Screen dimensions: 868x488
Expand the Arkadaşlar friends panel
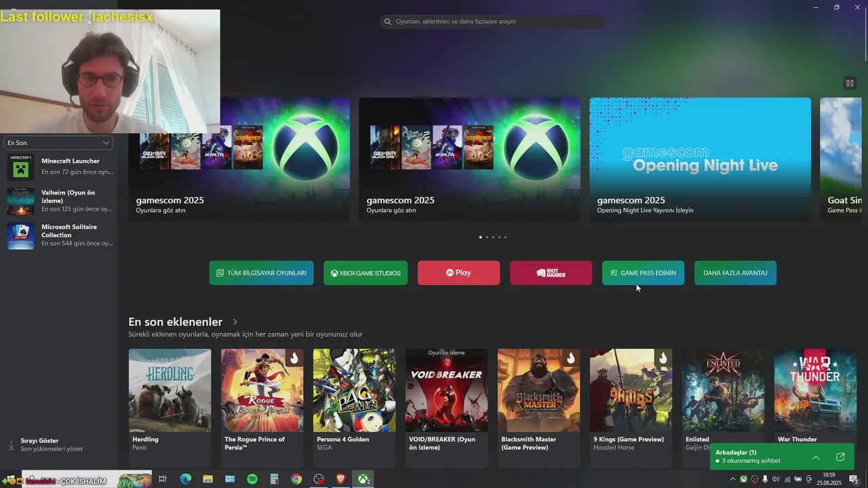[816, 457]
